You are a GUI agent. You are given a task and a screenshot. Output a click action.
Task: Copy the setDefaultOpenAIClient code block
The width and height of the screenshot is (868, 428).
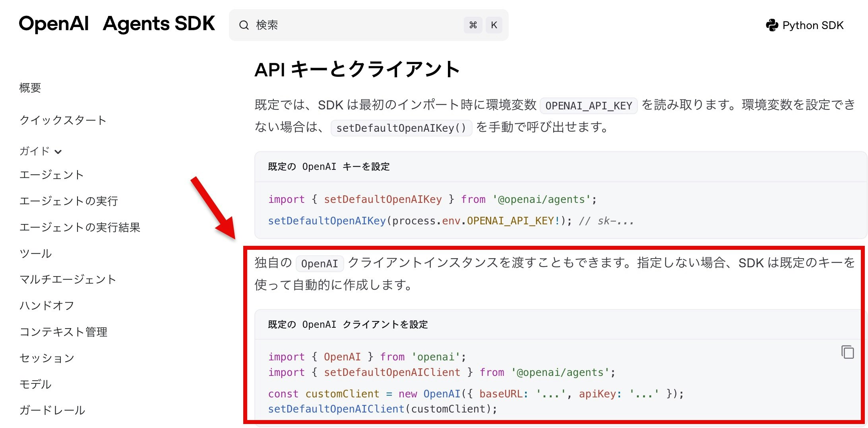click(847, 352)
